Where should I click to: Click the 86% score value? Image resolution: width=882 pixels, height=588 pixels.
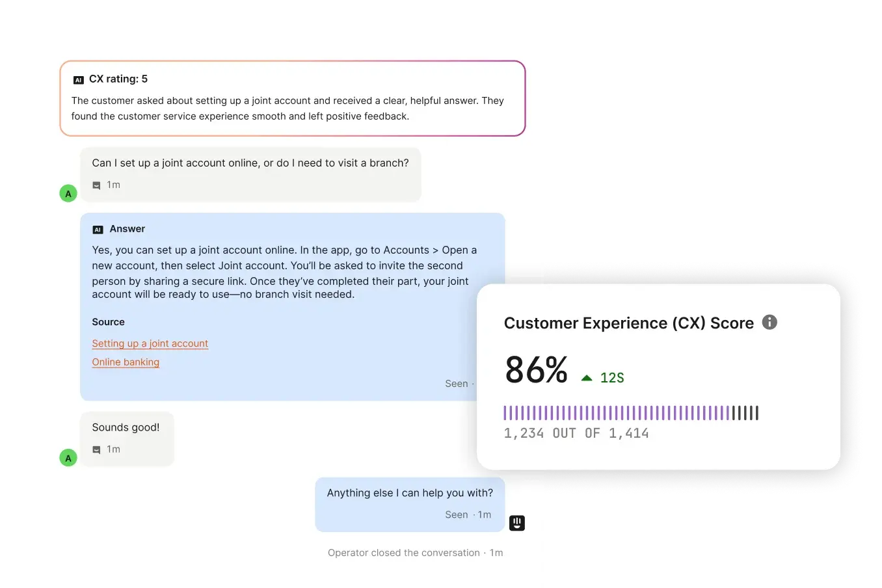click(536, 370)
